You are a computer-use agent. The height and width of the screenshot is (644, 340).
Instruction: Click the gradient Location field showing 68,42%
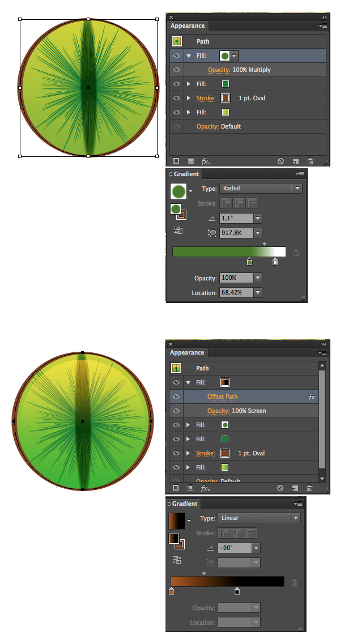(236, 292)
